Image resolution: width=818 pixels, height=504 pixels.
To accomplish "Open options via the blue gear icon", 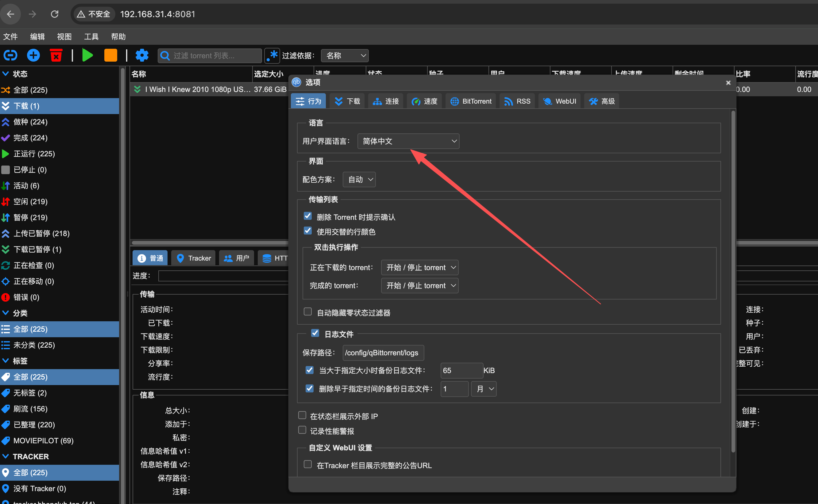I will [x=142, y=55].
